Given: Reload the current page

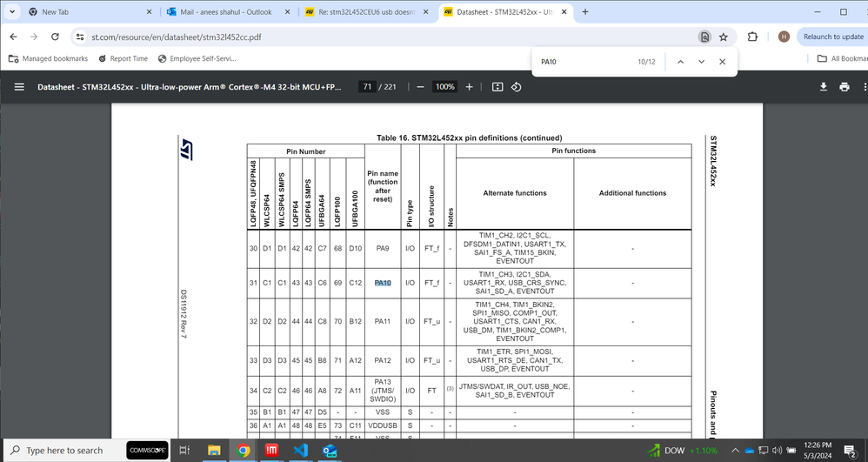Looking at the screenshot, I should click(x=55, y=37).
